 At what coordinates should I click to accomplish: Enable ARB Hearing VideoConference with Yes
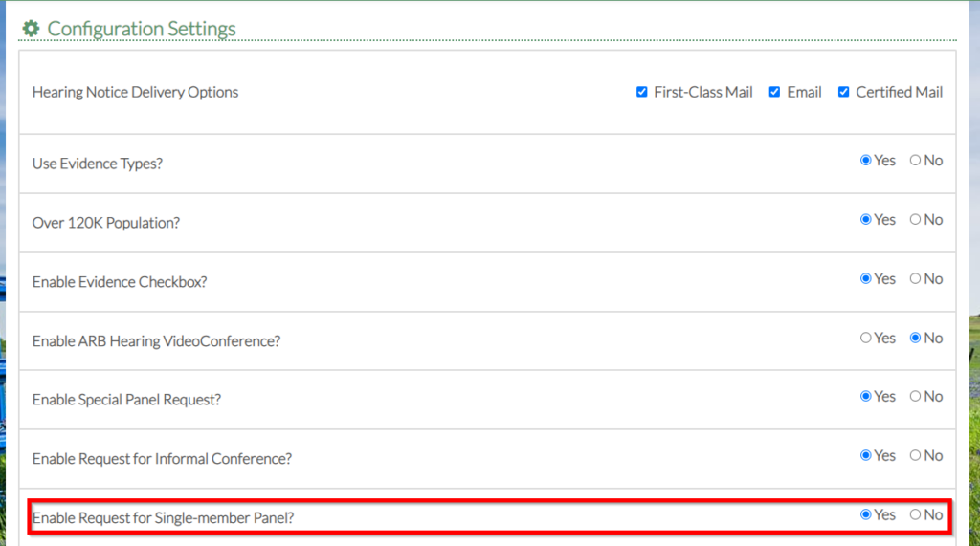point(866,339)
